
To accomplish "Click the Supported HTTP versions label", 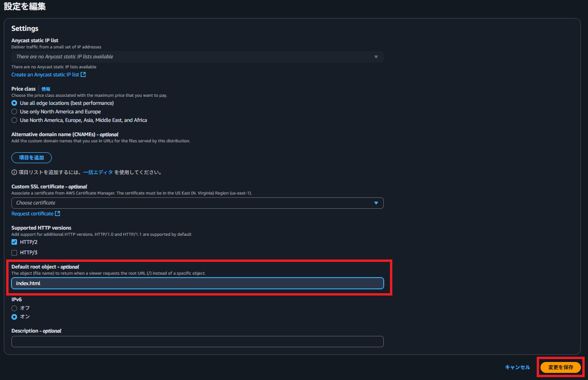I will tap(41, 228).
